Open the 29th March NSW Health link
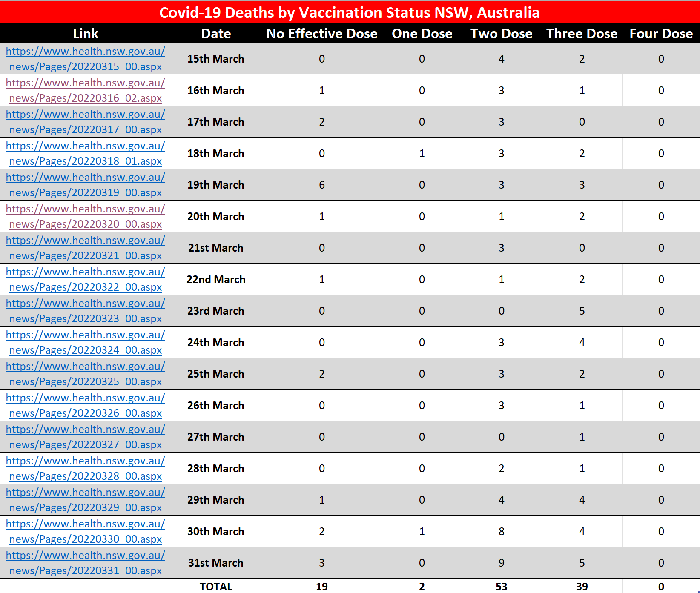The width and height of the screenshot is (700, 593). [x=86, y=500]
